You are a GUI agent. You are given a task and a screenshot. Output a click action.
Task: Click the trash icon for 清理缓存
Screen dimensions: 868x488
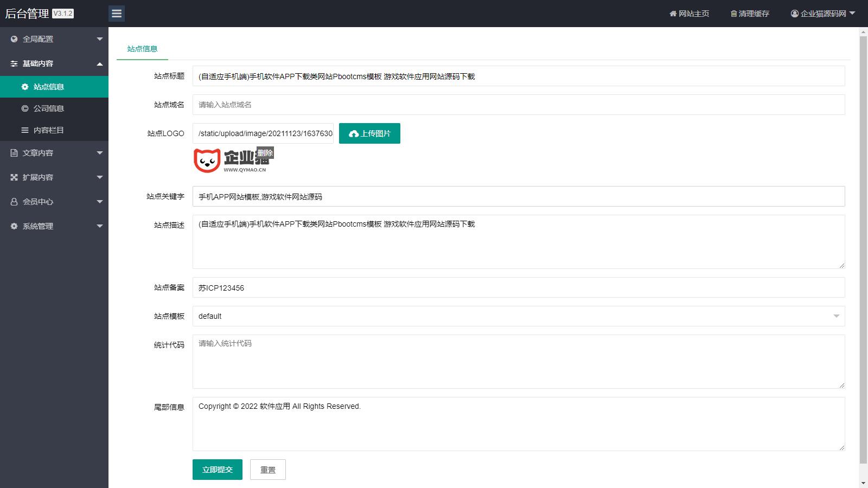733,14
